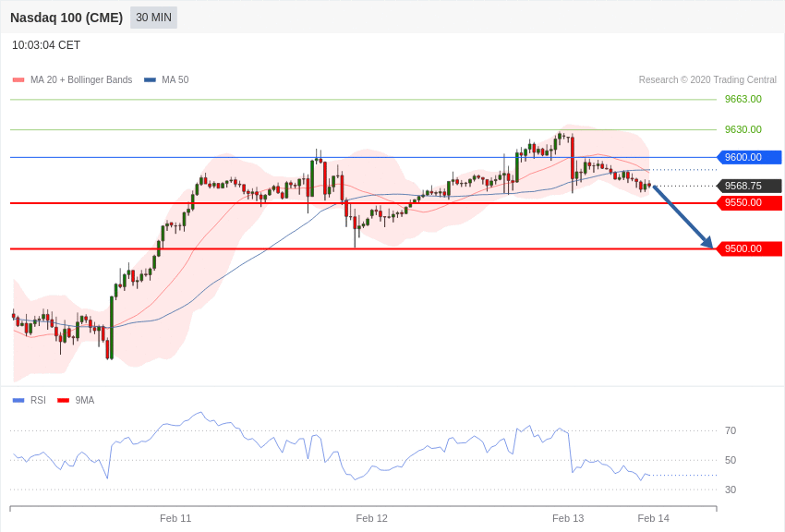Click the RSI 30 axis value
This screenshot has width=785, height=532.
pyautogui.click(x=731, y=490)
